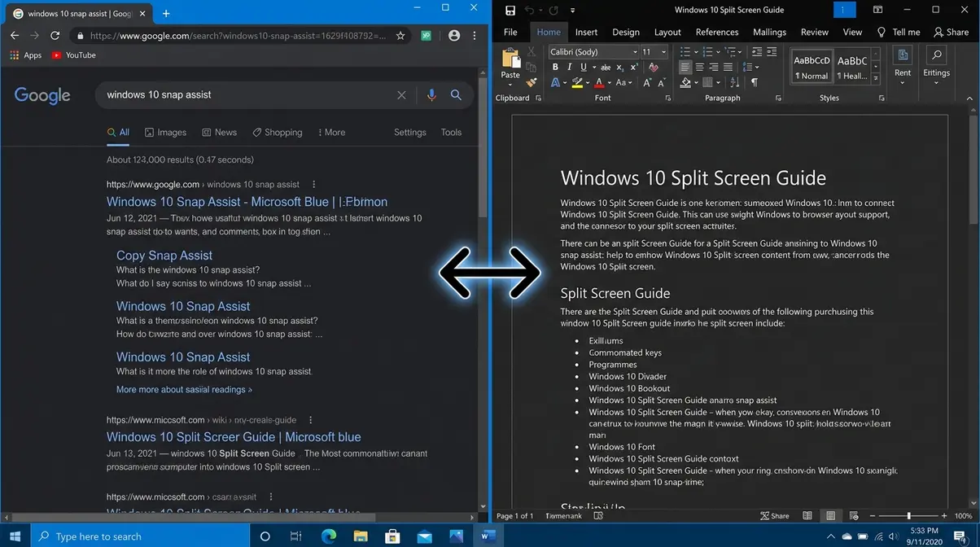
Task: Open Task View on the taskbar
Action: coord(296,536)
